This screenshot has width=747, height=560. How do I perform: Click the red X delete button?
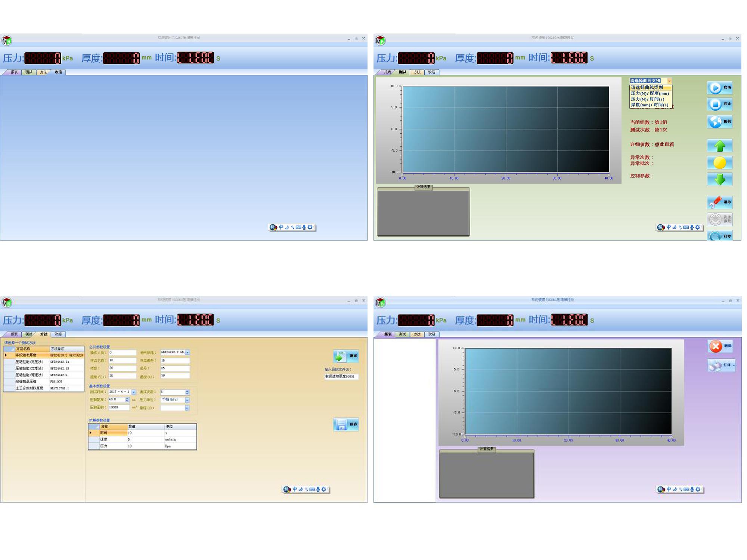pyautogui.click(x=719, y=346)
